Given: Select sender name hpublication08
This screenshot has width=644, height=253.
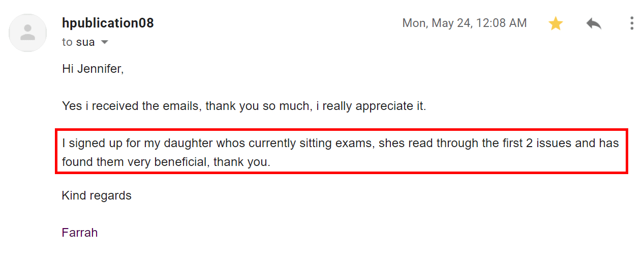Looking at the screenshot, I should [x=108, y=23].
